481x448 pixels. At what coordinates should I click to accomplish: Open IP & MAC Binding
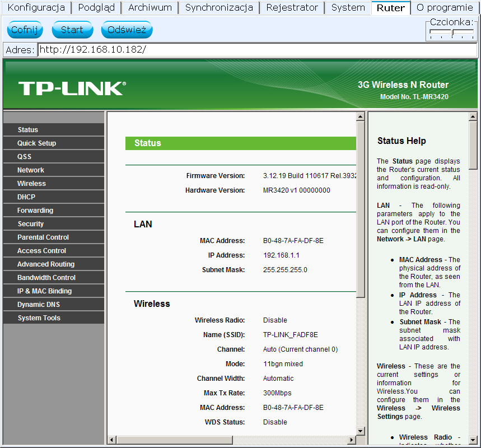(54, 291)
